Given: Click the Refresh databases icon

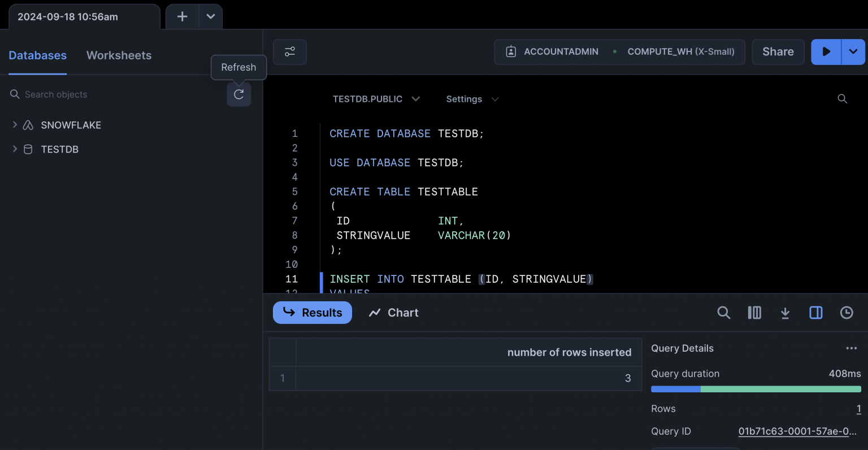Looking at the screenshot, I should (x=238, y=94).
